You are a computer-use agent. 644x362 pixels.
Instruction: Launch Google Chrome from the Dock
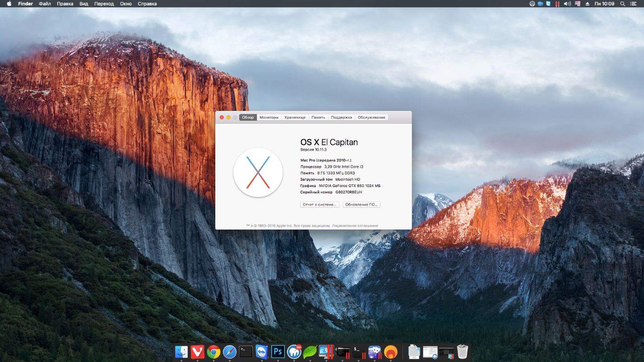click(213, 352)
